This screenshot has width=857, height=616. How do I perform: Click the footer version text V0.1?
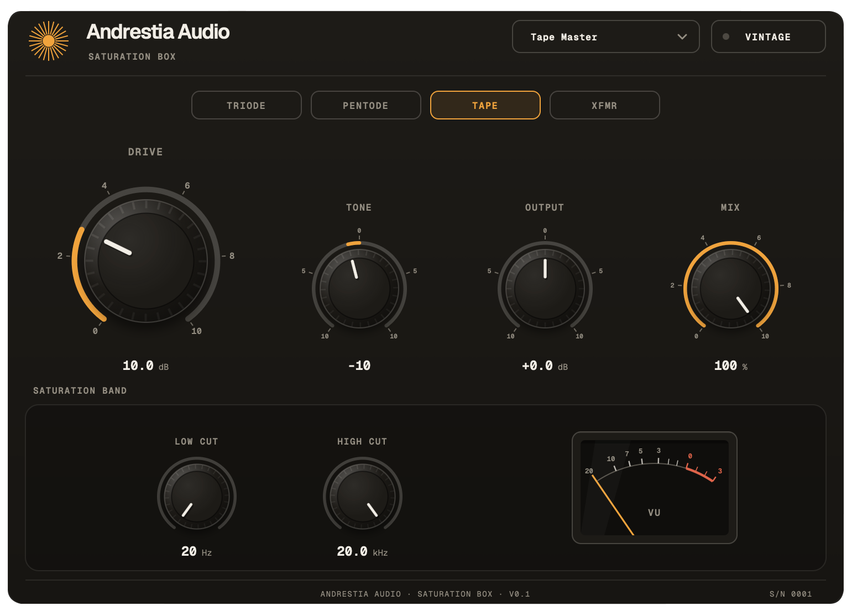pos(520,594)
